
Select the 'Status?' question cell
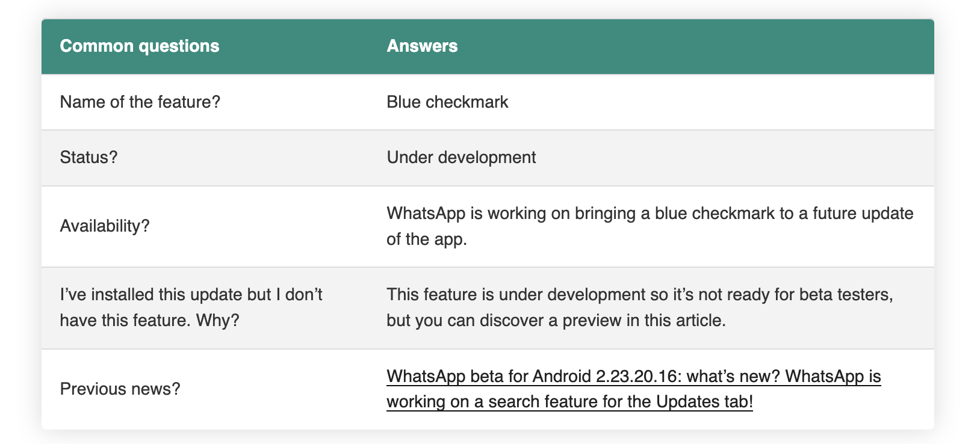(x=88, y=158)
